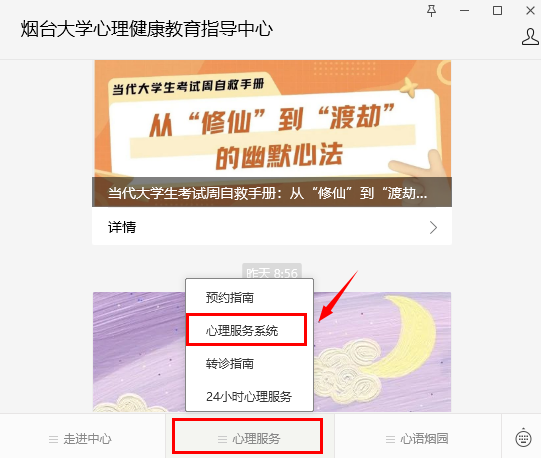Viewport: 541px width, 458px height.
Task: Switch to keyboard input mode icon
Action: pyautogui.click(x=523, y=438)
